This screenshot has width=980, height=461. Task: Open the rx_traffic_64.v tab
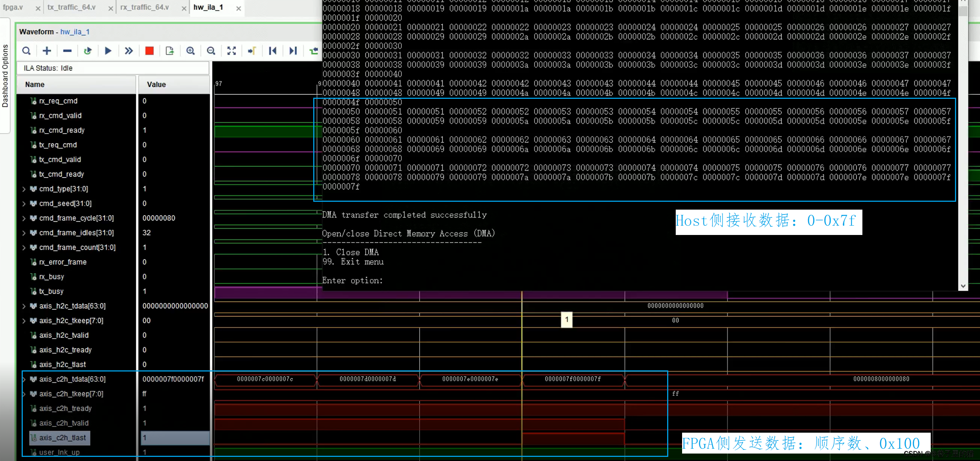(x=144, y=7)
